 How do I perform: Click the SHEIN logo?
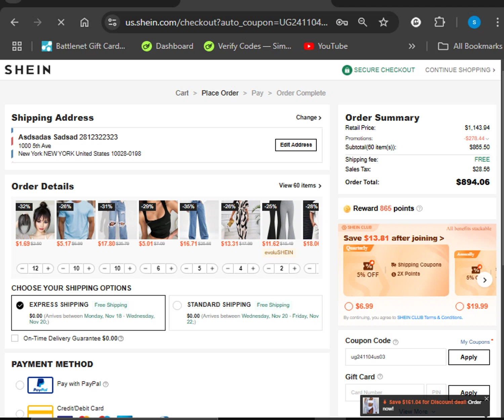click(x=28, y=70)
